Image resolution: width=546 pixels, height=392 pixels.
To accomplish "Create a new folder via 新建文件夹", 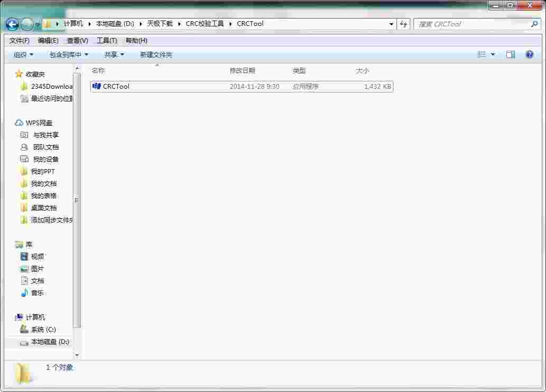I will [156, 54].
